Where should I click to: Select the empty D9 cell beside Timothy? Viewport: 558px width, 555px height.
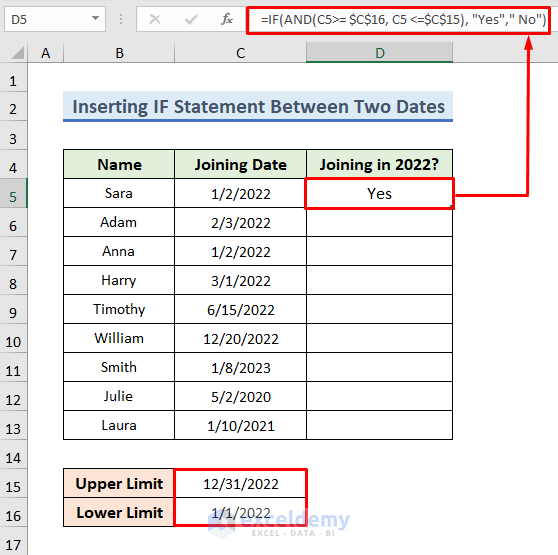pyautogui.click(x=380, y=309)
